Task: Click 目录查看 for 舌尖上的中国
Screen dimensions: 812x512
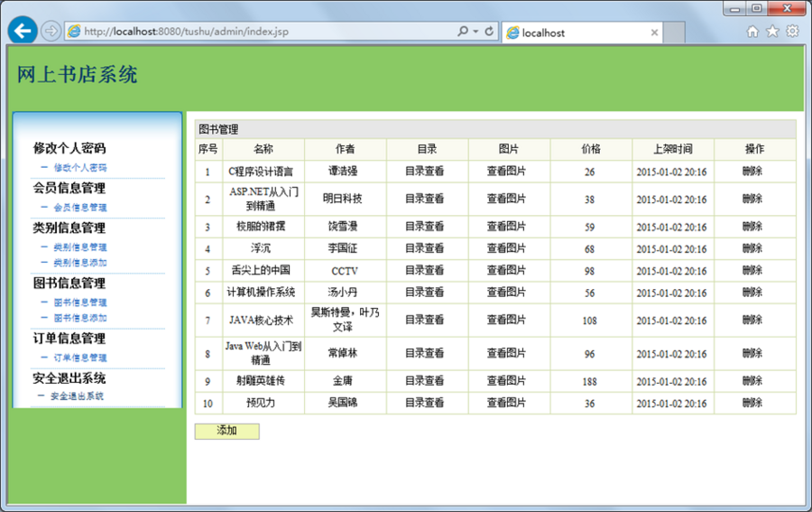Action: point(425,270)
